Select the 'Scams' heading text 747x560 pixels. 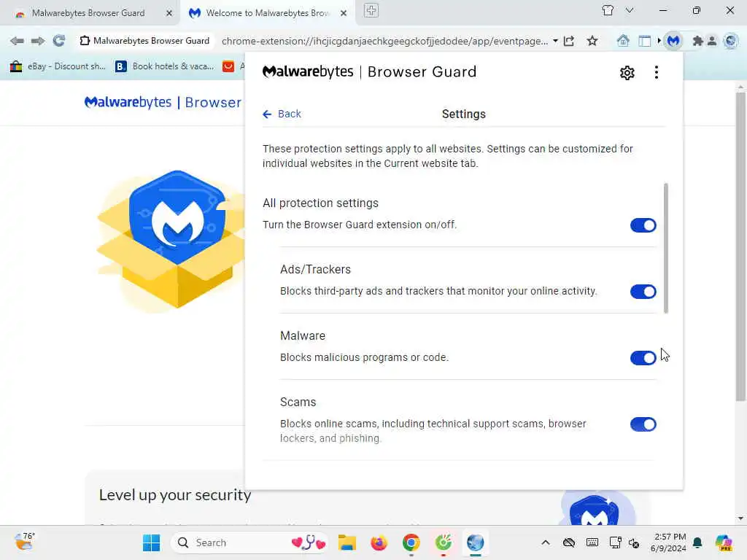[x=298, y=402]
